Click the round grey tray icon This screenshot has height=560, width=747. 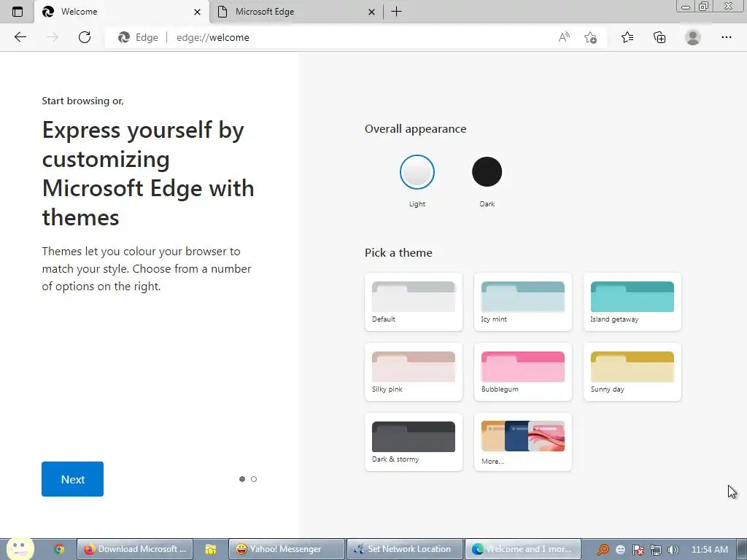pyautogui.click(x=620, y=550)
